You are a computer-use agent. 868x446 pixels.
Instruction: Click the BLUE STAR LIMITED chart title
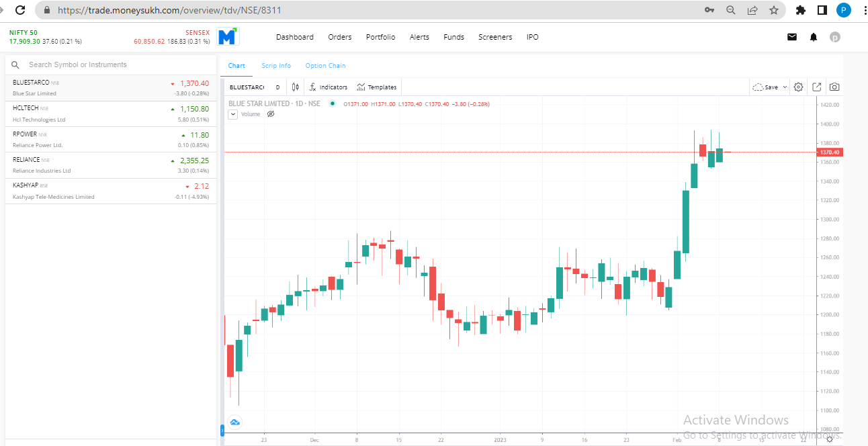(x=274, y=104)
